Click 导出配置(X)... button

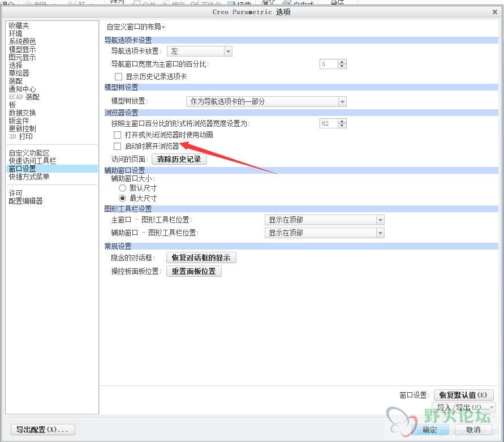pyautogui.click(x=43, y=430)
